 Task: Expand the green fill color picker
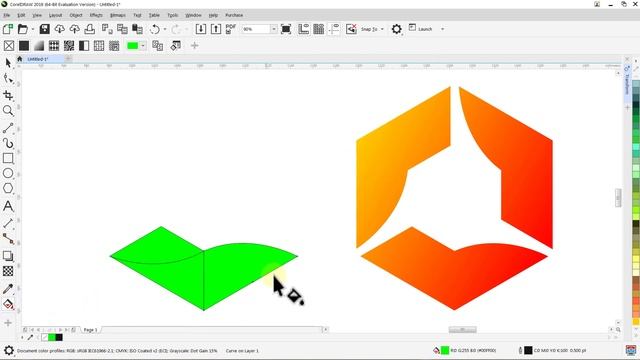tap(143, 46)
